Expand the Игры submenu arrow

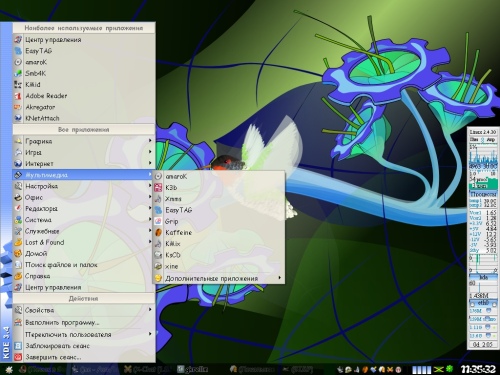coord(150,152)
